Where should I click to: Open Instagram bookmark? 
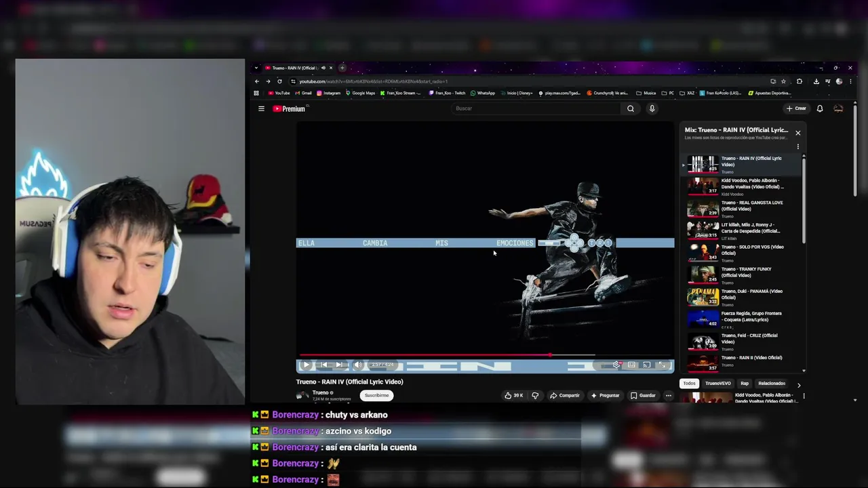tap(329, 93)
